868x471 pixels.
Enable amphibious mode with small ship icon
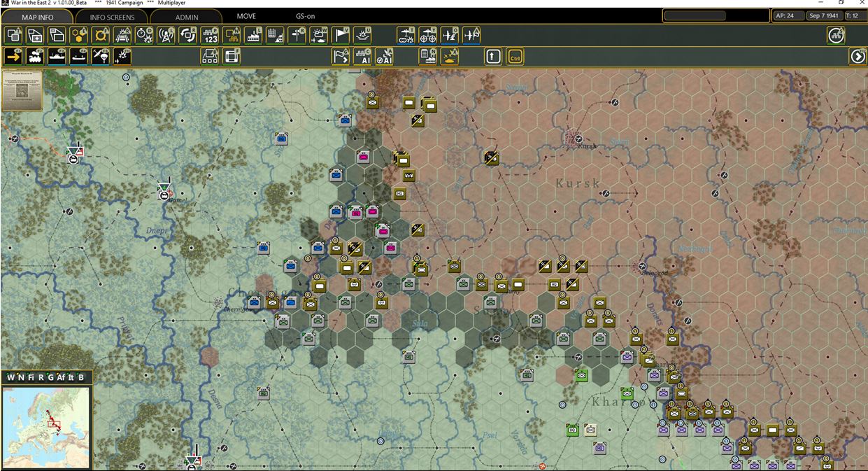(79, 57)
